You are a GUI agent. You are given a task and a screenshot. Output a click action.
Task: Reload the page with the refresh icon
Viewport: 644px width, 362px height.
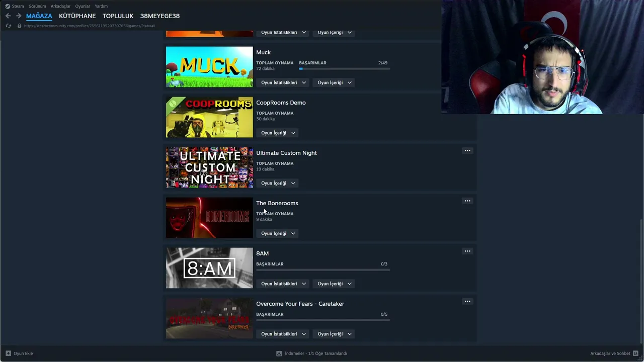(x=8, y=26)
